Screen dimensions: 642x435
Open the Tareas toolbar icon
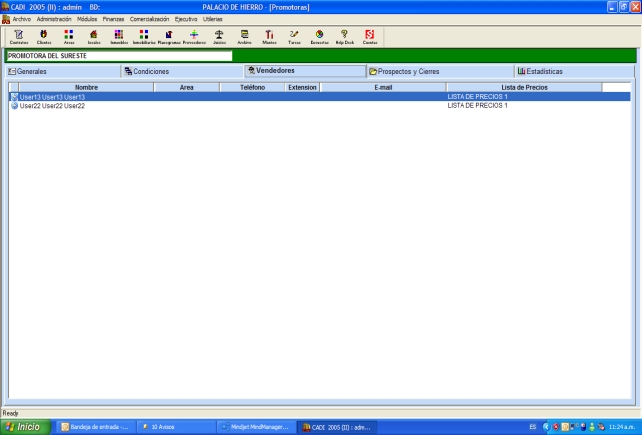coord(294,37)
